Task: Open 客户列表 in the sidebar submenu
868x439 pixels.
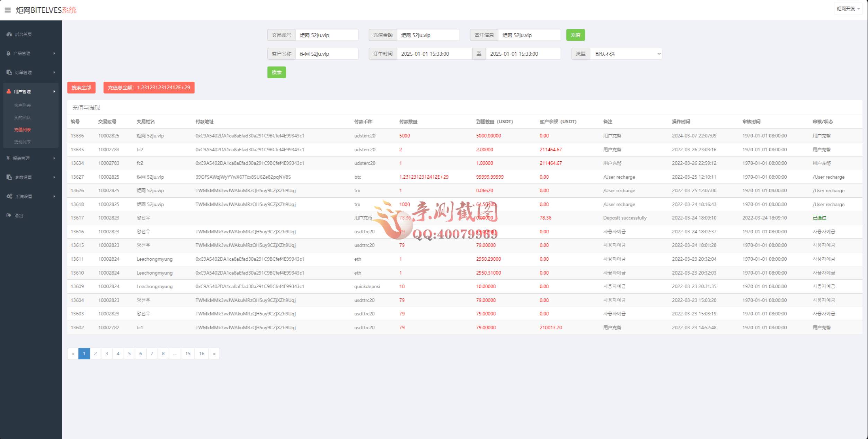Action: tap(23, 105)
